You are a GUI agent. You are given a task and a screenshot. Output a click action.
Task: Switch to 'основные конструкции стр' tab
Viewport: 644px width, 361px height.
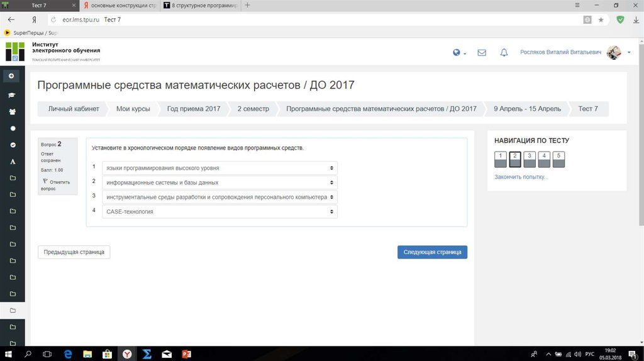tap(121, 5)
